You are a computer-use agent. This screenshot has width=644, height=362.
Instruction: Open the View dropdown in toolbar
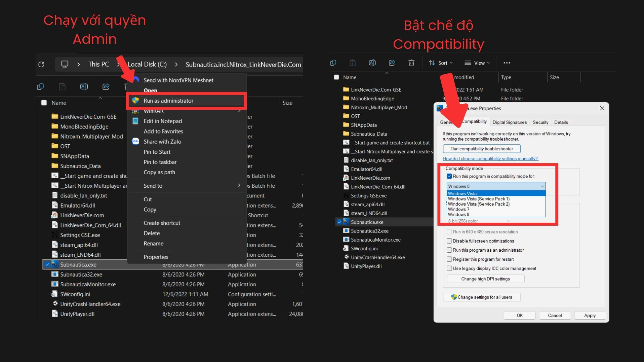click(x=477, y=63)
